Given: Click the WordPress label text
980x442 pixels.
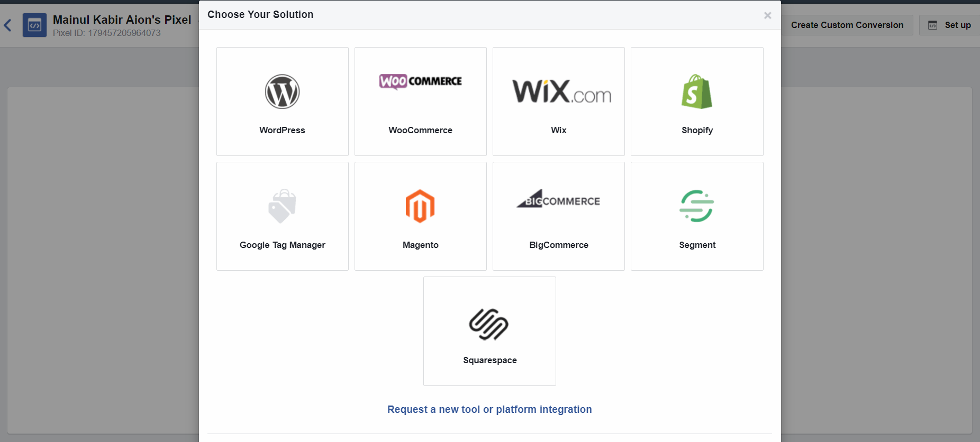Looking at the screenshot, I should pos(282,130).
